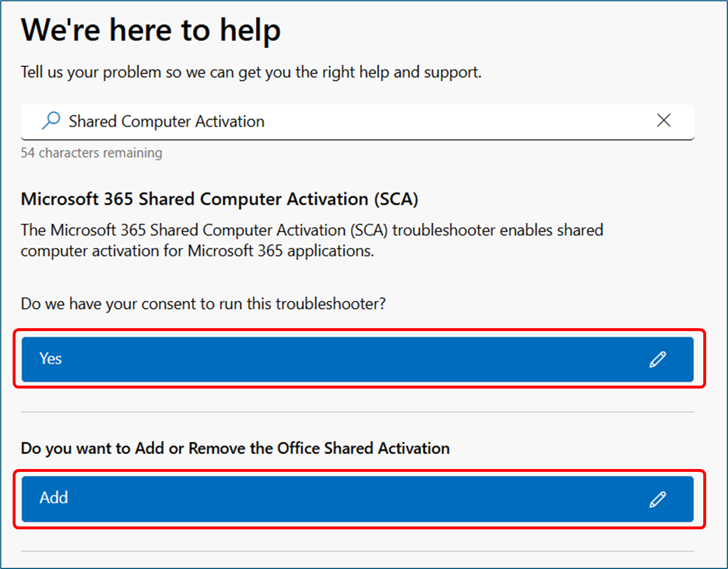The width and height of the screenshot is (728, 569).
Task: Click the '54 characters remaining' counter
Action: (91, 153)
